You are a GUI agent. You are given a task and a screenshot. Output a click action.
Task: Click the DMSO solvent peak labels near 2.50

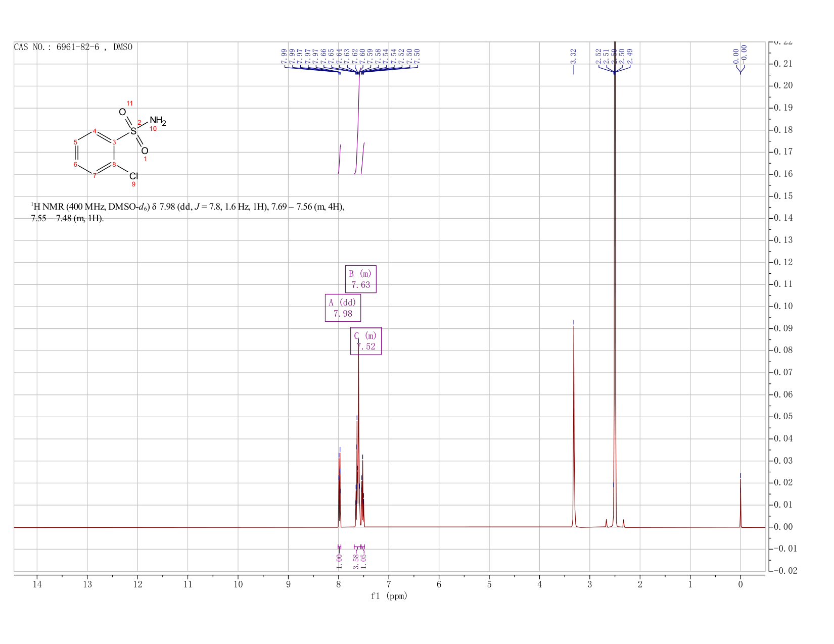point(614,56)
